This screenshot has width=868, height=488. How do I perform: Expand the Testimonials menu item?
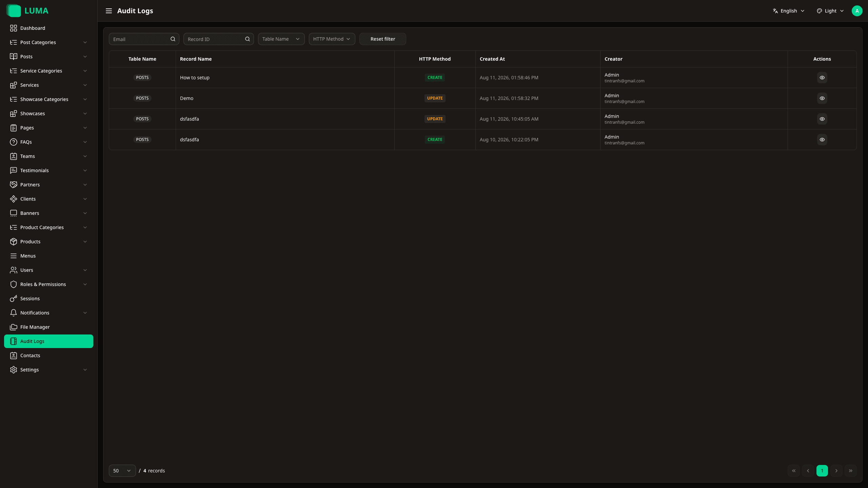(48, 170)
